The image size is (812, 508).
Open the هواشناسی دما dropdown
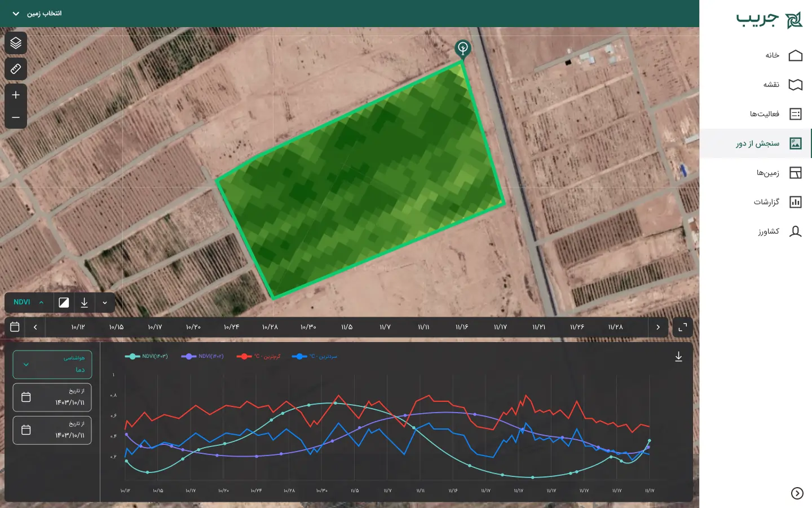[x=52, y=365]
